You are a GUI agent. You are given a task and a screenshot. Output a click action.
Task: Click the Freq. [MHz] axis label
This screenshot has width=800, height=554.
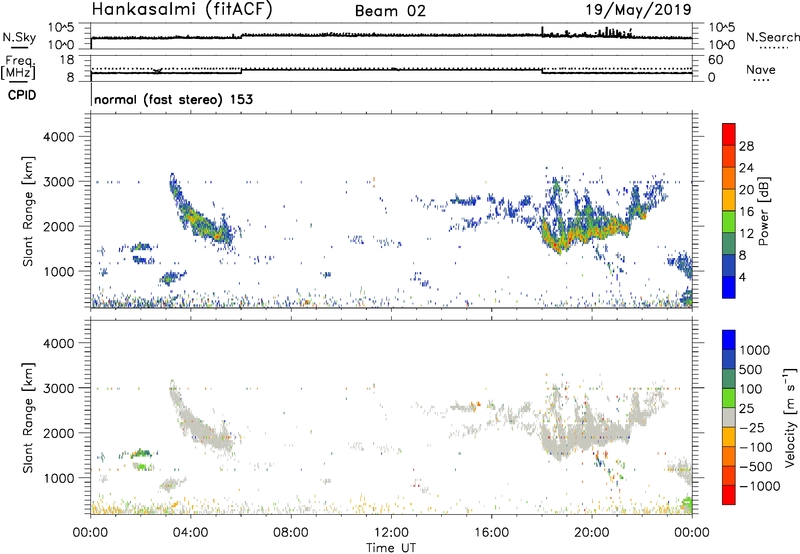pos(19,68)
